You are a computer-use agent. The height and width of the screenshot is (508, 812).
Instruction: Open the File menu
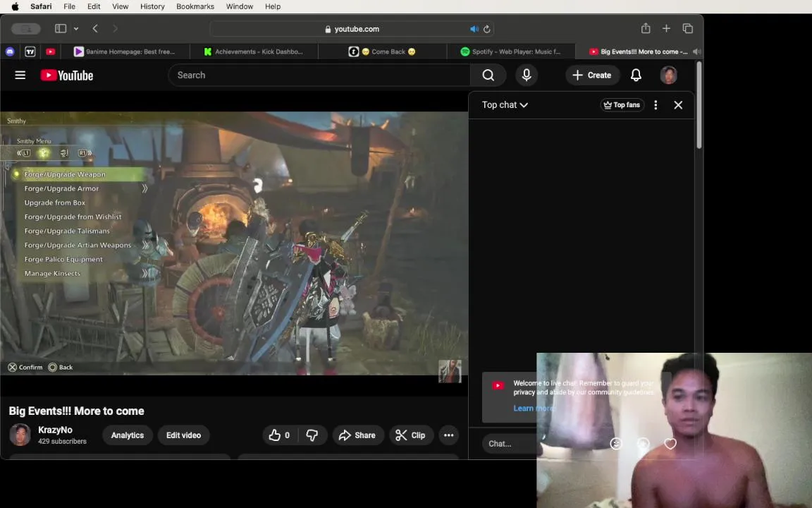[69, 7]
